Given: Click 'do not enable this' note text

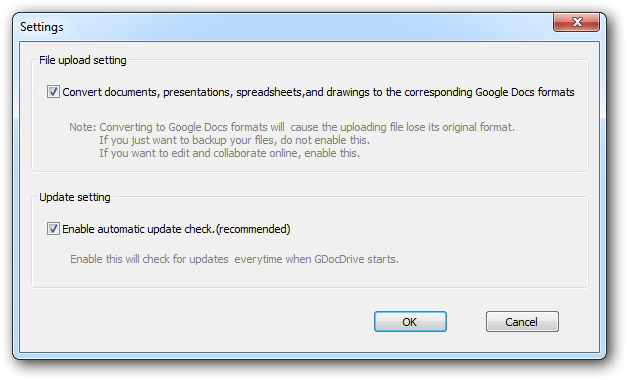Looking at the screenshot, I should tap(325, 140).
